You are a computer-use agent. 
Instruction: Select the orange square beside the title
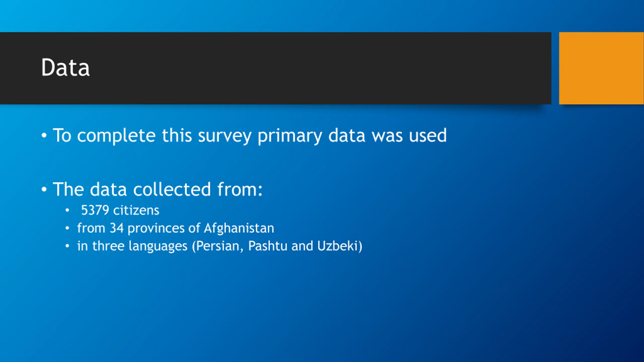point(601,68)
